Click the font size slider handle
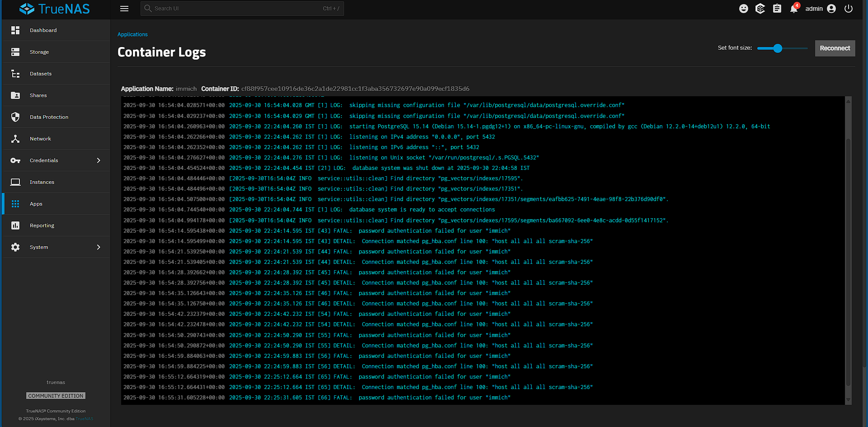The height and width of the screenshot is (427, 868). [778, 48]
